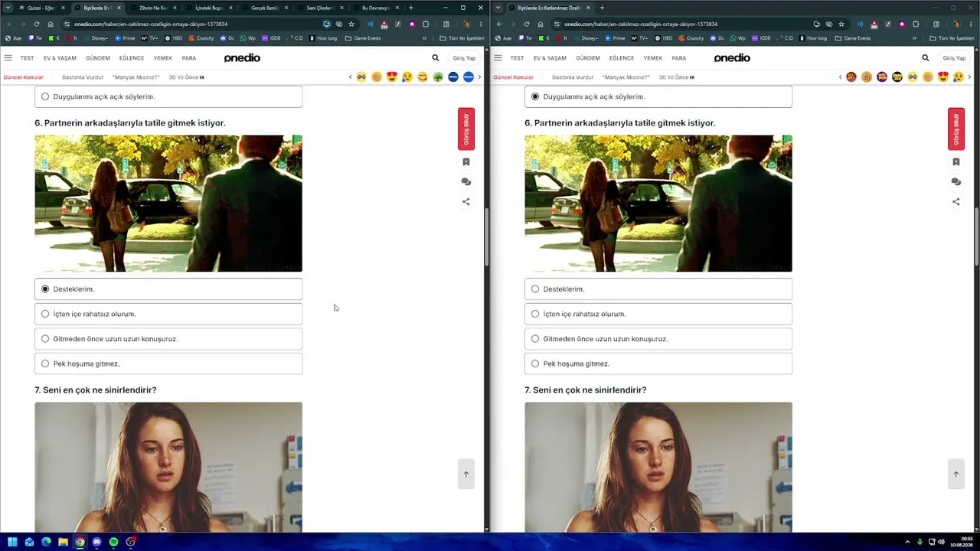Click the previous arrow of emoji strip, right window
980x551 pixels.
(x=841, y=77)
